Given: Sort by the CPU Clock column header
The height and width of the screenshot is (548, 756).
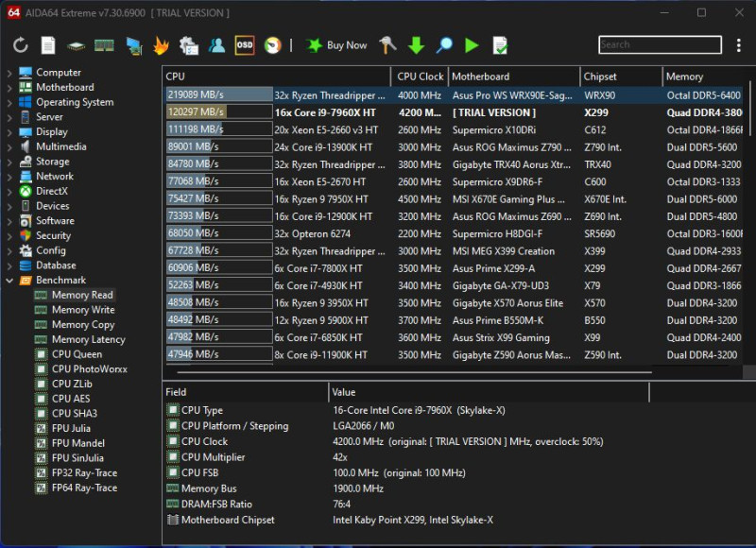Looking at the screenshot, I should tap(420, 77).
